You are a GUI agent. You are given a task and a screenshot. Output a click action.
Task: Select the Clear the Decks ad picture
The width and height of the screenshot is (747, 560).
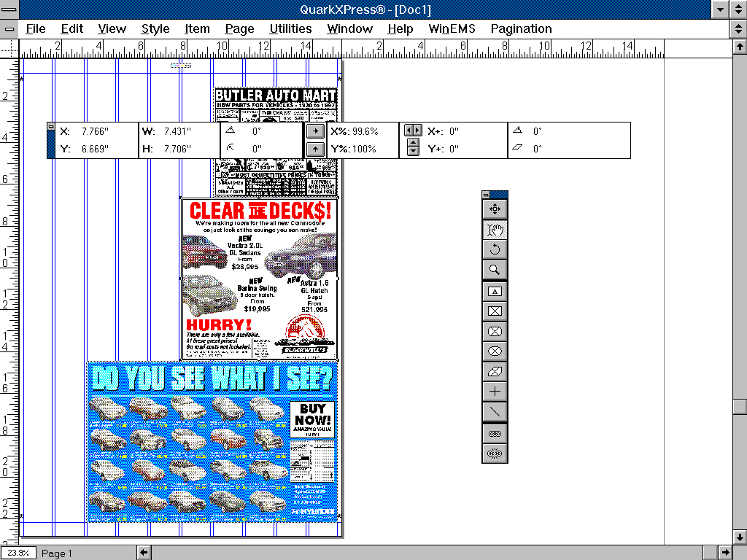(260, 279)
